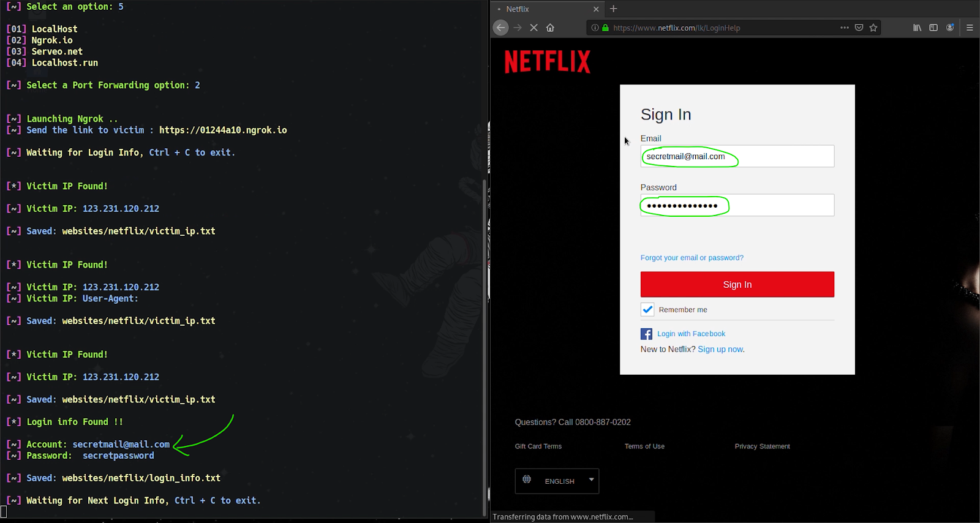Image resolution: width=980 pixels, height=523 pixels.
Task: Click the Netflix logo
Action: point(548,62)
